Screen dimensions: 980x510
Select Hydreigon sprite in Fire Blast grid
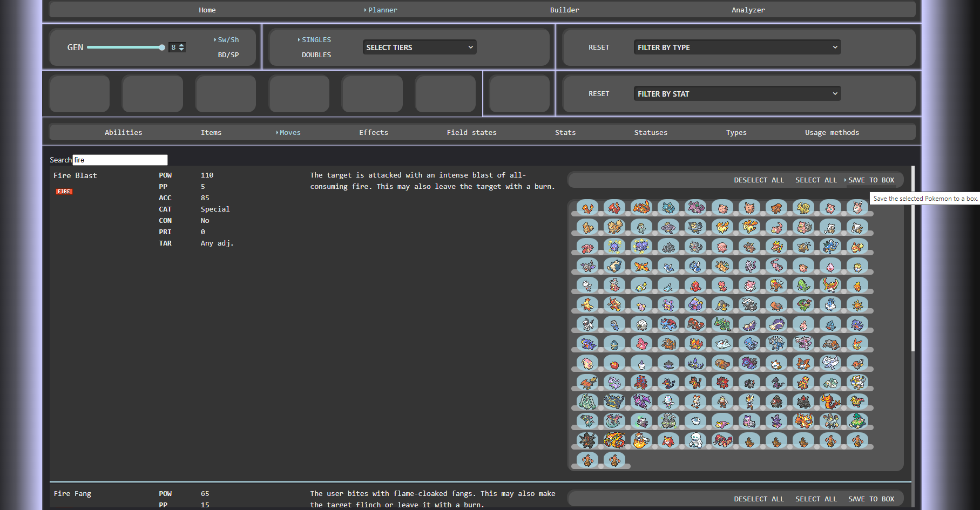point(749,363)
